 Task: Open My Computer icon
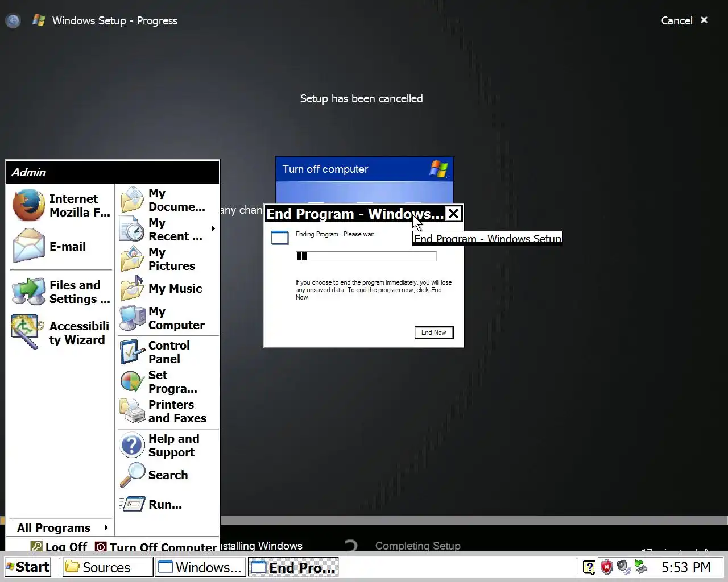click(x=132, y=318)
